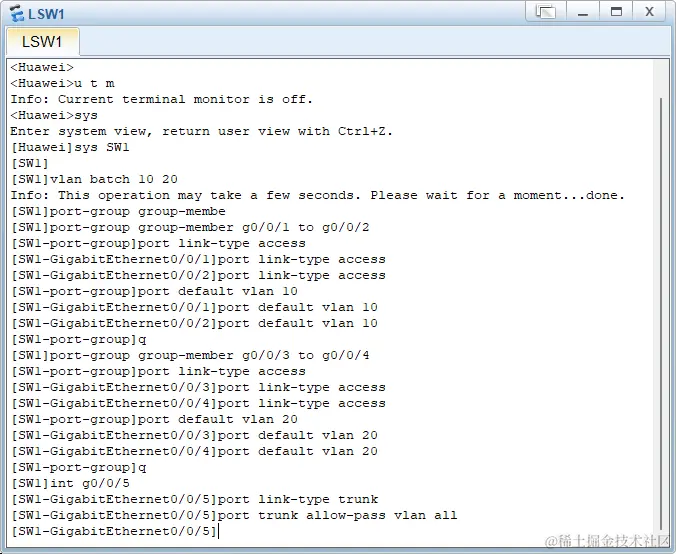Click 'Enter system view, return user view' line
676x554 pixels.
tap(201, 131)
